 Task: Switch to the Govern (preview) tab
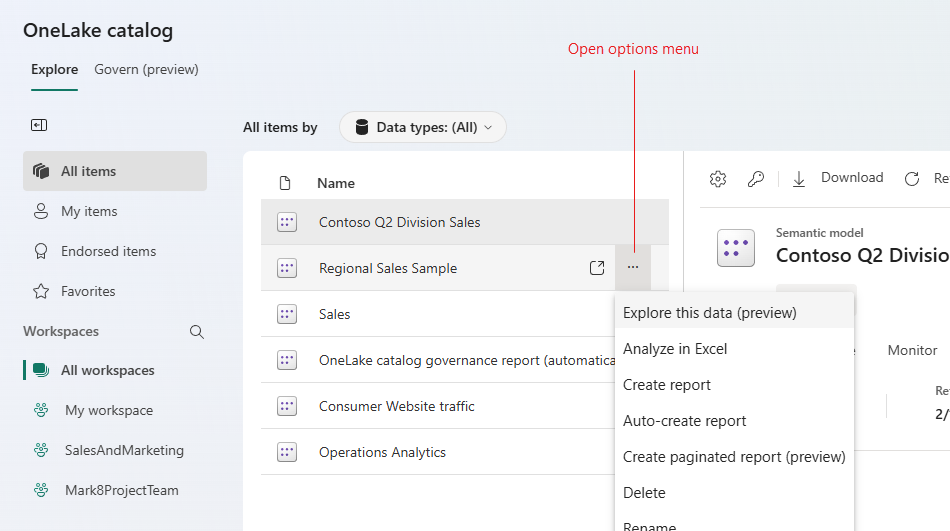coord(146,70)
